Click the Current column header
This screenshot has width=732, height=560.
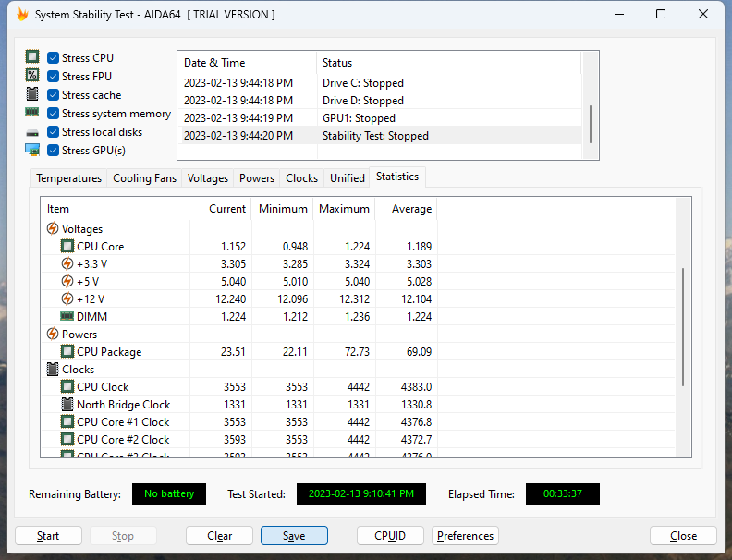coord(220,209)
